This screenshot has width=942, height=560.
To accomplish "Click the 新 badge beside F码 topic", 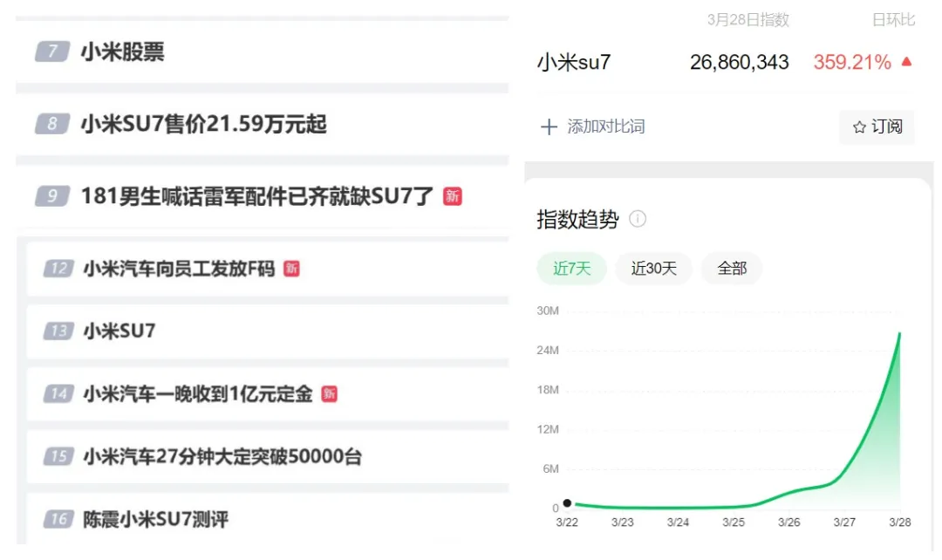I will [291, 269].
